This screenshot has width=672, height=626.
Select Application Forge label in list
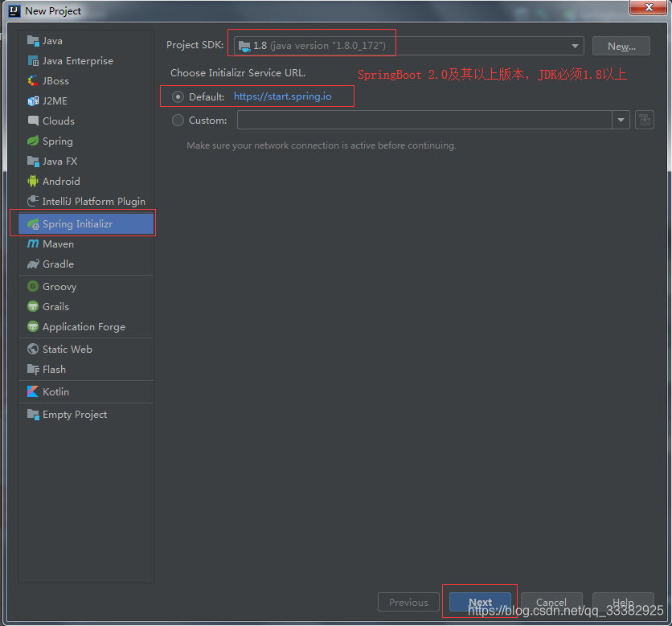(x=84, y=327)
